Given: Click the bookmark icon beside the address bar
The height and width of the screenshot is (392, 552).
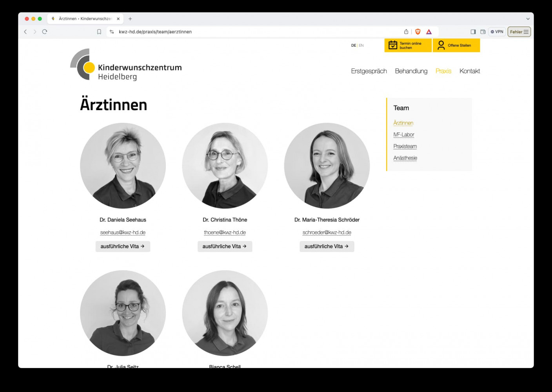Looking at the screenshot, I should (99, 32).
